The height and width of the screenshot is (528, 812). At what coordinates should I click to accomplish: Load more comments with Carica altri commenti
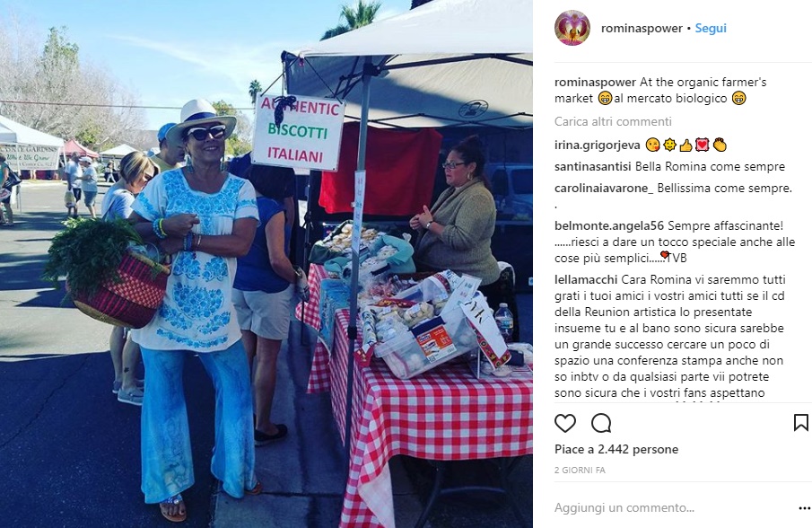point(613,122)
